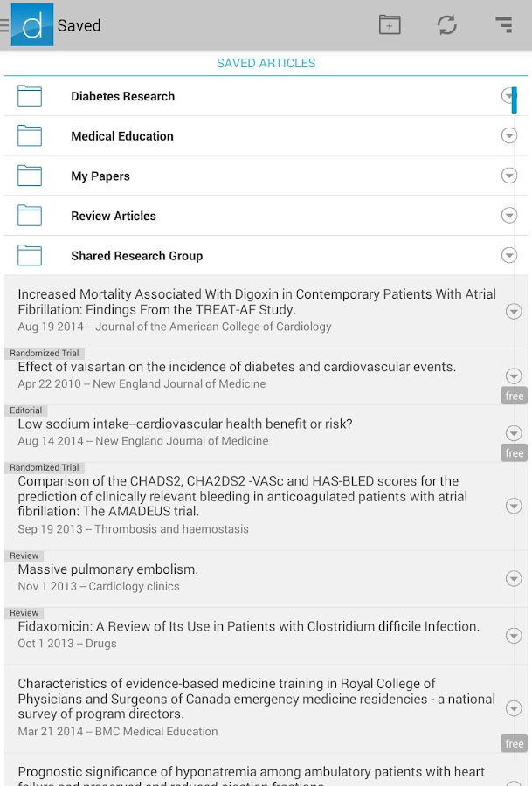Open the Low sodium intake editorial
Viewport: 532px width, 786px height.
pyautogui.click(x=185, y=424)
